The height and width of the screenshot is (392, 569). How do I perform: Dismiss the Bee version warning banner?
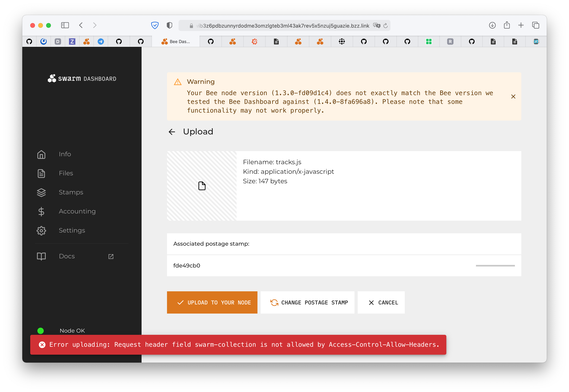[513, 97]
